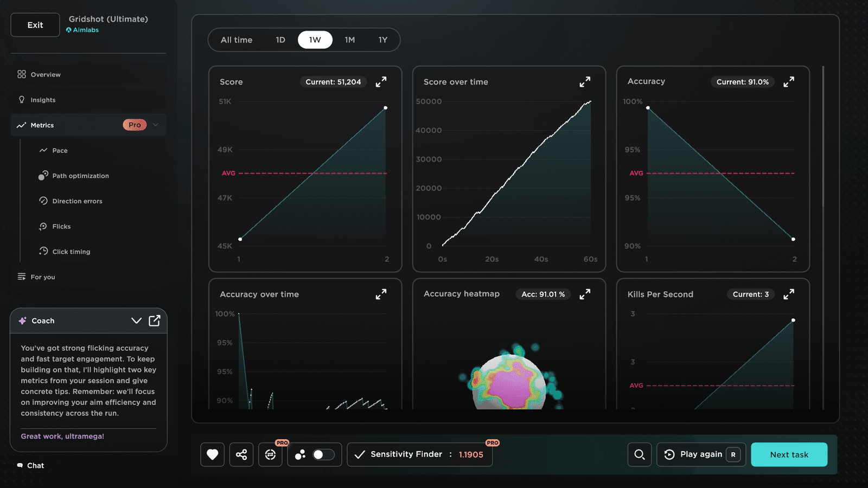This screenshot has width=868, height=488.
Task: Select the 1Y time range
Action: click(x=383, y=40)
